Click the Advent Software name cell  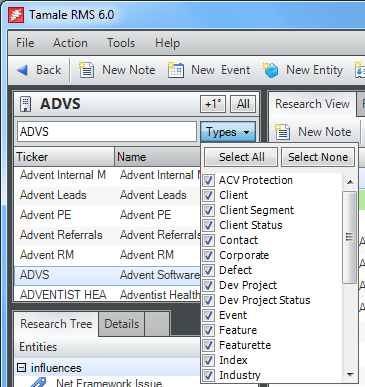pyautogui.click(x=159, y=275)
